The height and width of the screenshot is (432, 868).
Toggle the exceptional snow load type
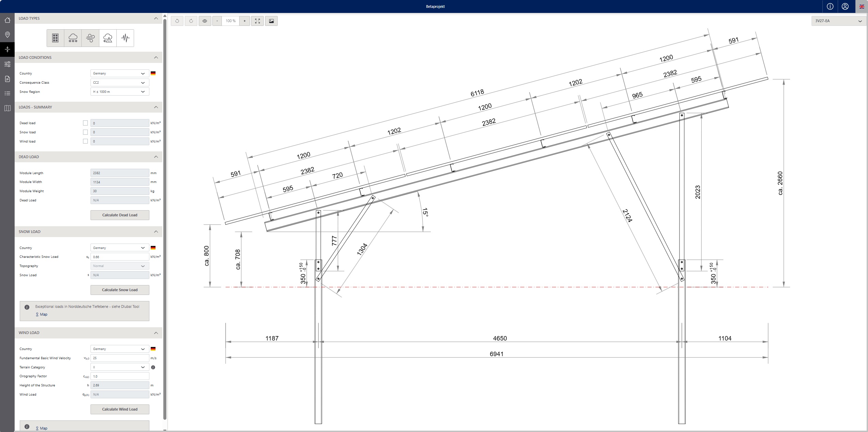pos(108,38)
